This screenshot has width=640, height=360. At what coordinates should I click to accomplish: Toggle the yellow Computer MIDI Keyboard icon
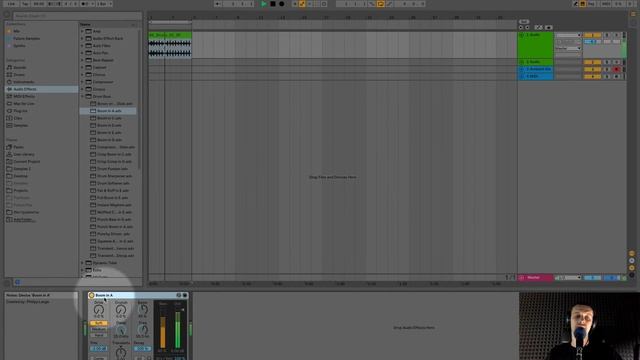pyautogui.click(x=582, y=4)
